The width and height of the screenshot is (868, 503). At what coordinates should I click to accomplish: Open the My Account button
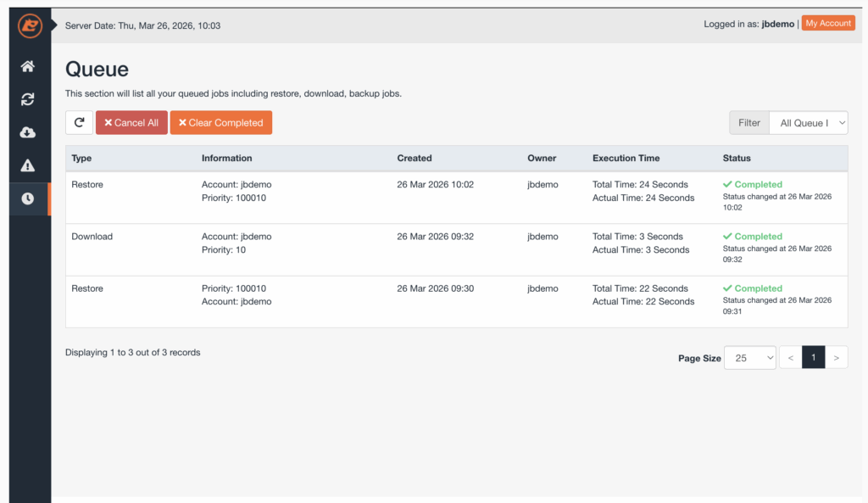point(828,24)
